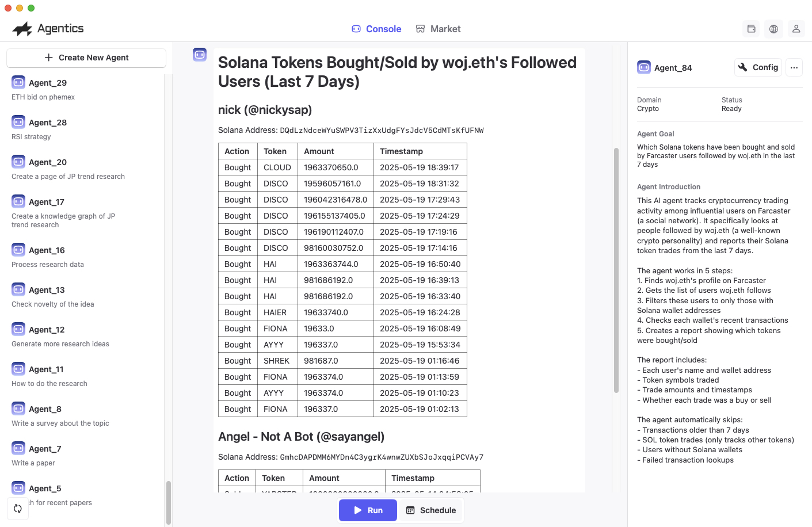The height and width of the screenshot is (527, 812).
Task: Open Agent_12 Generate more research ideas
Action: pos(60,336)
